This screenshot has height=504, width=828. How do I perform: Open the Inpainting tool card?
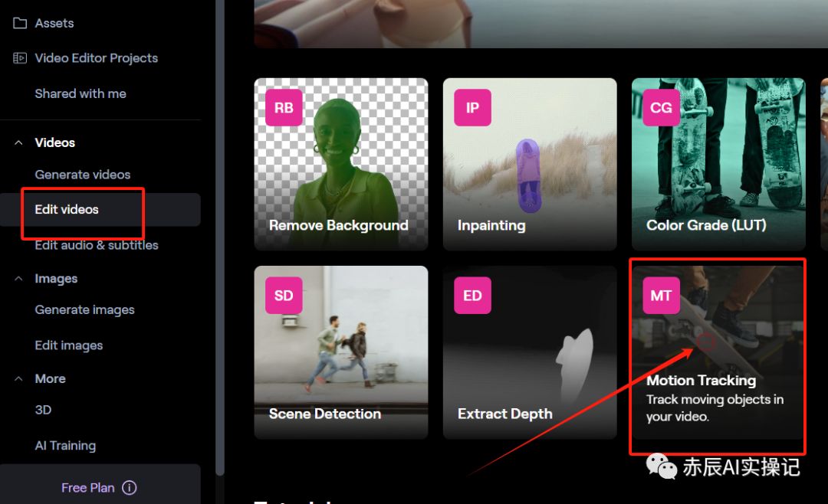coord(530,164)
